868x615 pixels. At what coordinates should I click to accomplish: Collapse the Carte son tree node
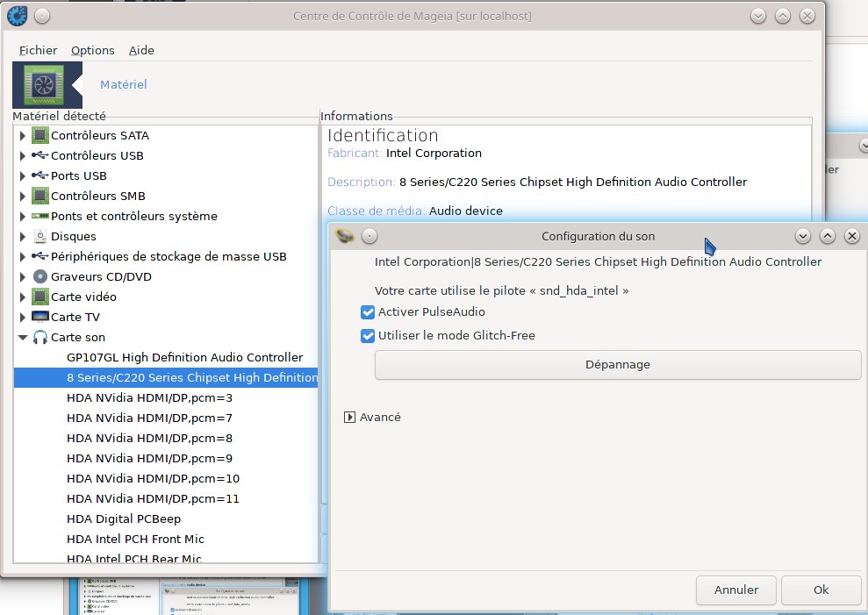[x=22, y=337]
